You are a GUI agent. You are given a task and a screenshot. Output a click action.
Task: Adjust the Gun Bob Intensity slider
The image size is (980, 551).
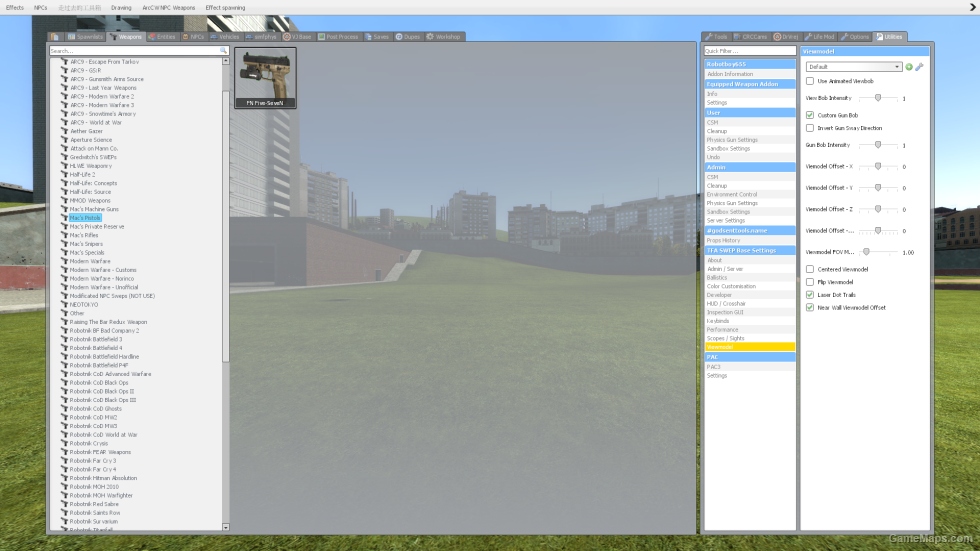pyautogui.click(x=878, y=145)
